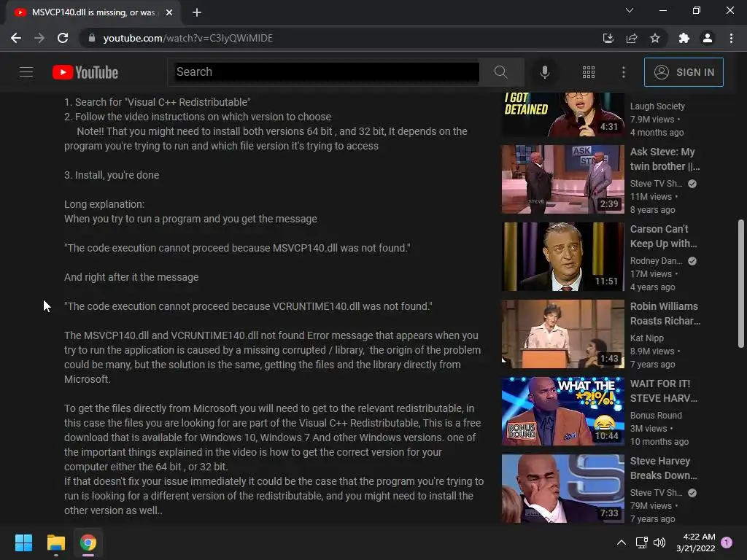Open Steve Harvey Breaks Down thumbnail
The width and height of the screenshot is (747, 560).
click(562, 489)
